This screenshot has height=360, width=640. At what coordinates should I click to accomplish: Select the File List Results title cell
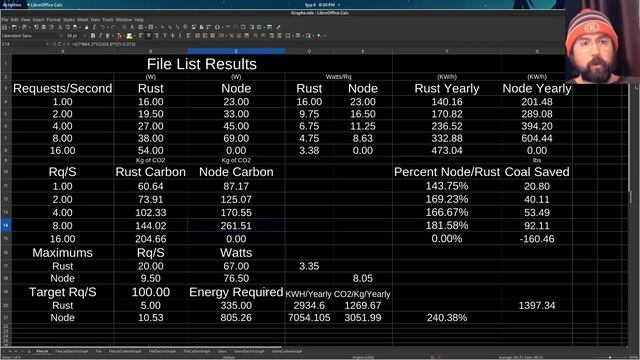pos(202,64)
